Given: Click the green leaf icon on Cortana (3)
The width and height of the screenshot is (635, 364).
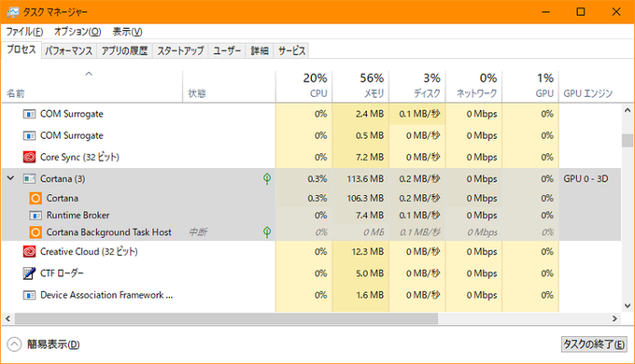Looking at the screenshot, I should pos(267,178).
